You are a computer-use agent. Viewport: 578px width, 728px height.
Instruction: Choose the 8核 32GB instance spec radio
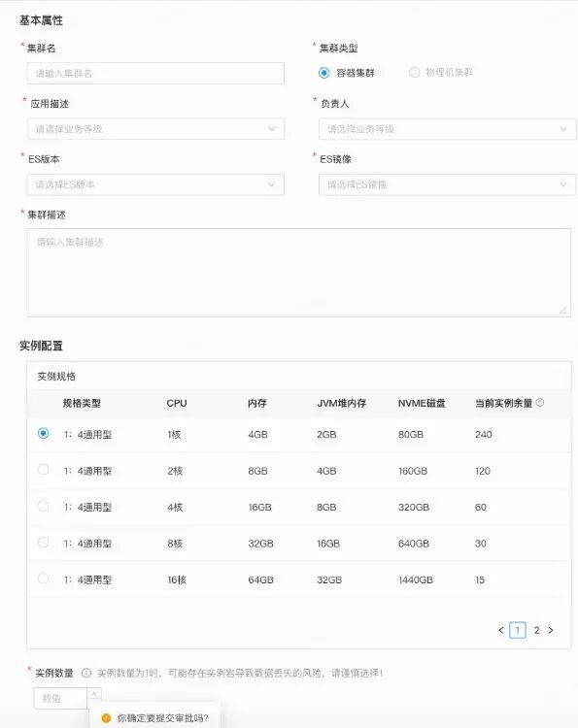click(43, 542)
